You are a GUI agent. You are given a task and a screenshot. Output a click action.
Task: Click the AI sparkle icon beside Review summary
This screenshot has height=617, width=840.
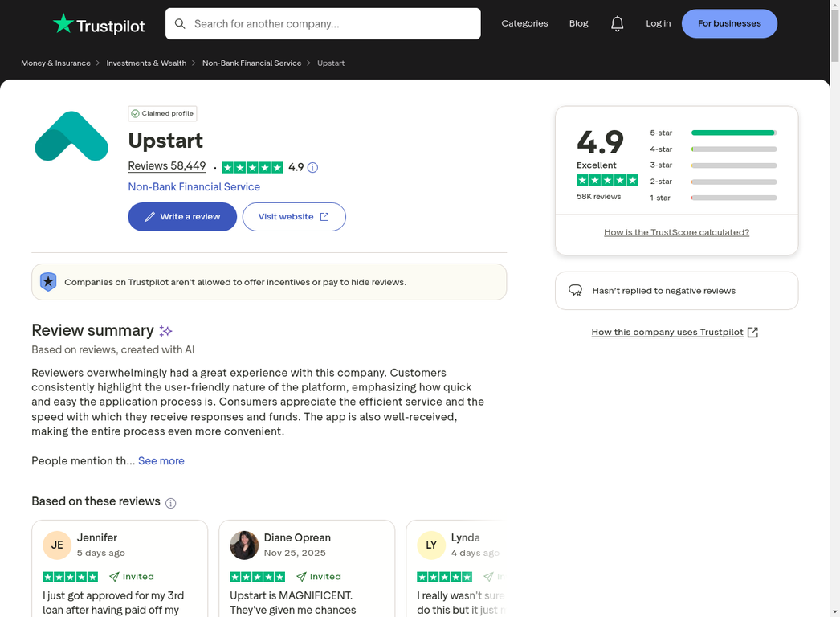[x=165, y=330]
